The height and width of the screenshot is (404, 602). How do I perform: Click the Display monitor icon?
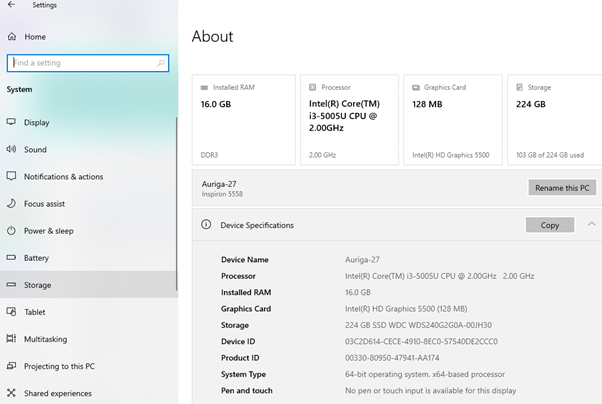coord(11,122)
